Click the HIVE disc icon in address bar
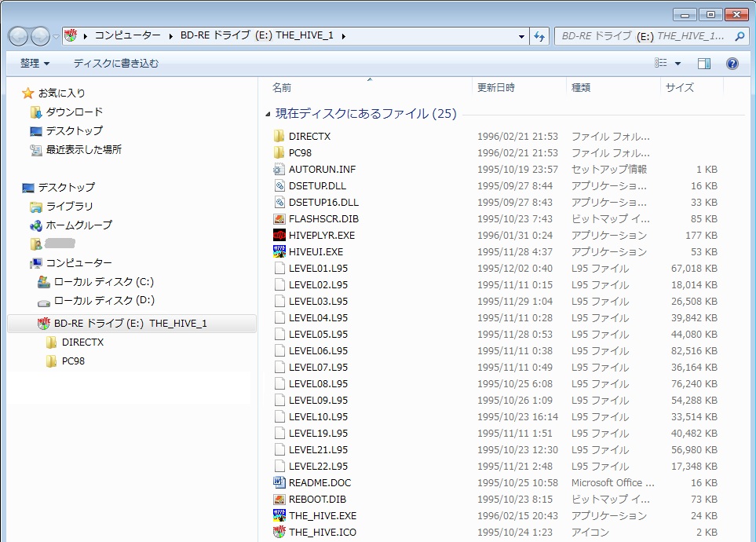756x542 pixels. 71,35
